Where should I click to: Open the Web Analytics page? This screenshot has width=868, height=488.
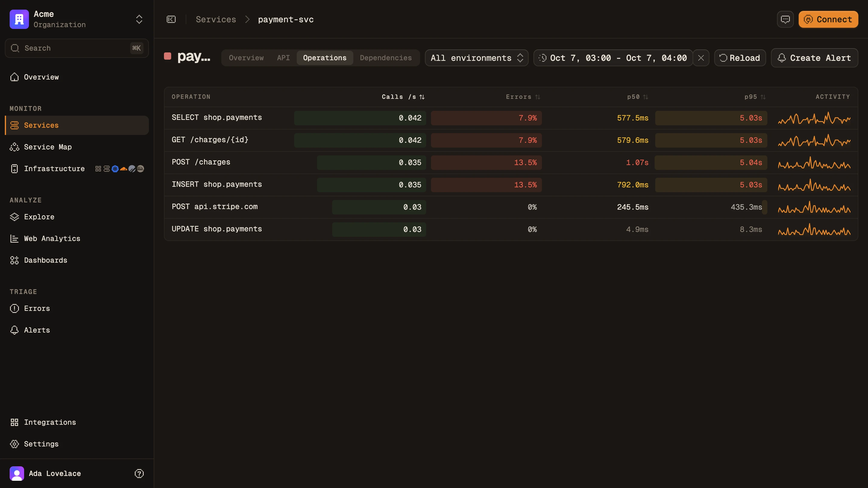77,239
